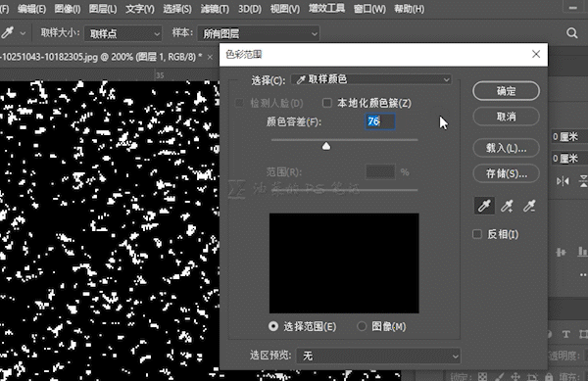Enable 本地化颜色簇 checkbox

(x=327, y=102)
